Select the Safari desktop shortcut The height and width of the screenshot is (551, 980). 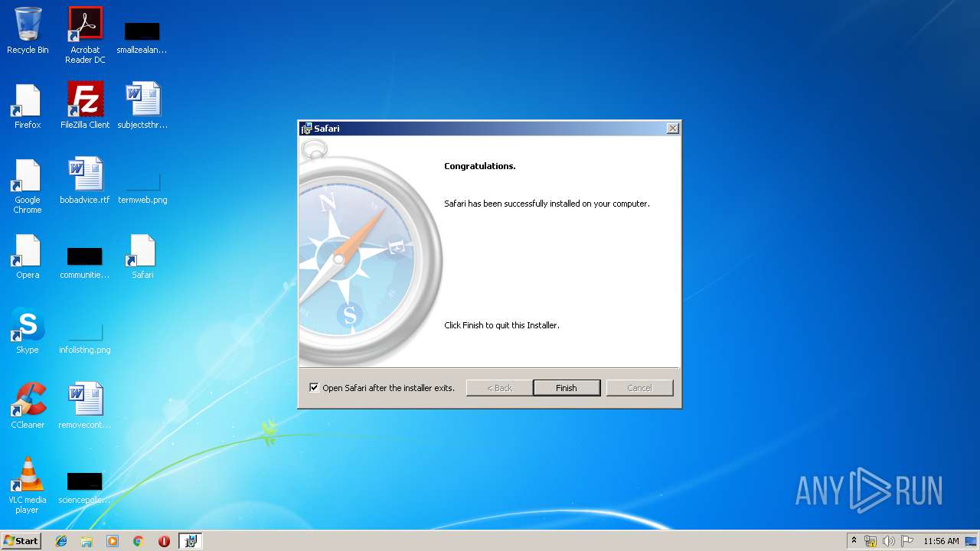(142, 256)
